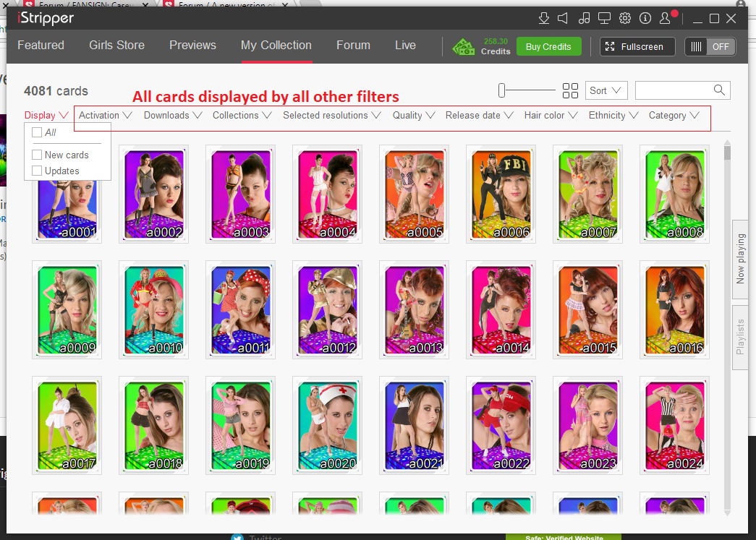This screenshot has width=756, height=540.
Task: Open the downloads icon in title bar
Action: click(544, 18)
